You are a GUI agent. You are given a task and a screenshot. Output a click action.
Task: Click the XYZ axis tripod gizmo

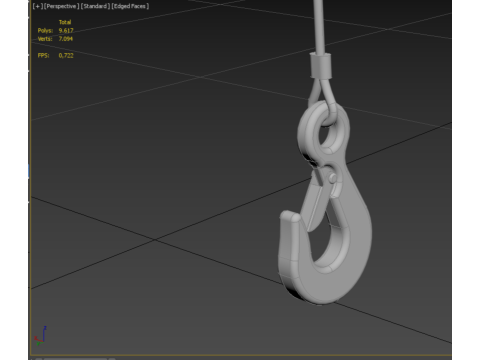click(x=40, y=336)
